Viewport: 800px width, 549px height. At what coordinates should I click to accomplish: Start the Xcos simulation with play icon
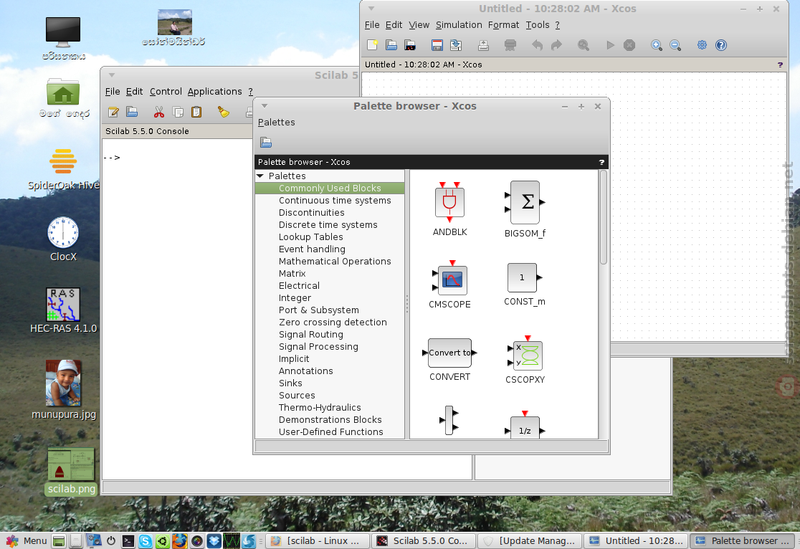[610, 45]
